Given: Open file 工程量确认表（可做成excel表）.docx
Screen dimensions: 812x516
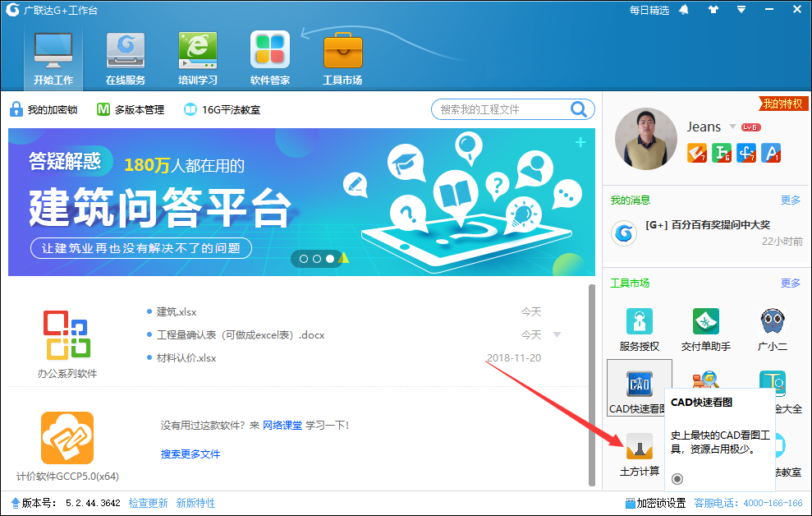Looking at the screenshot, I should tap(241, 334).
